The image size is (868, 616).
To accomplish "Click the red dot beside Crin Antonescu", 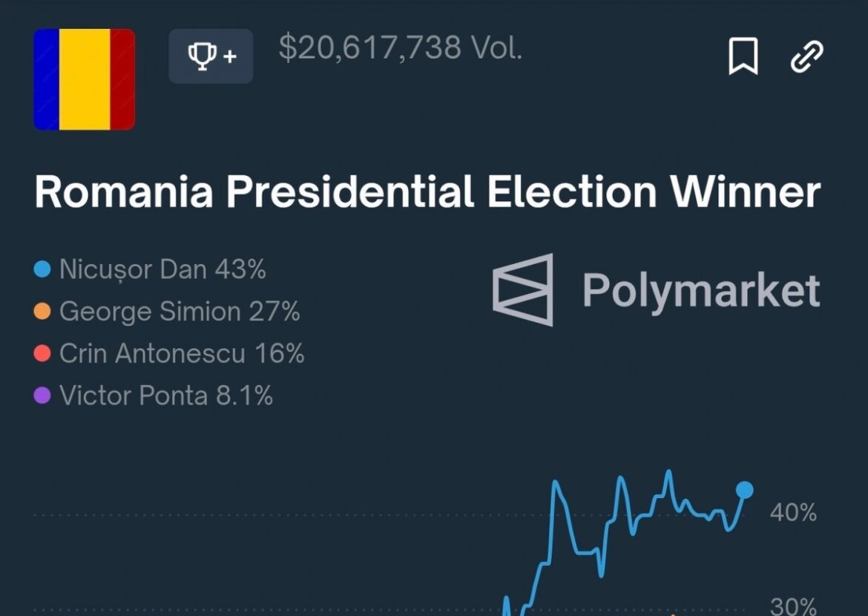I will pos(42,354).
